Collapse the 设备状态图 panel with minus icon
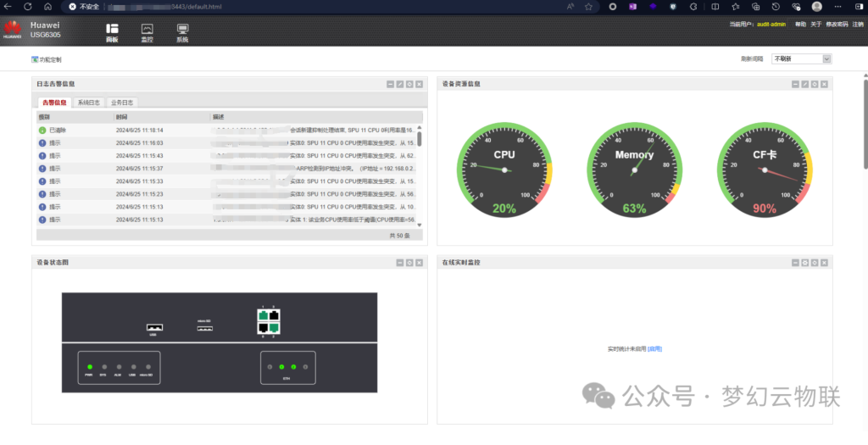This screenshot has height=445, width=868. [x=400, y=263]
